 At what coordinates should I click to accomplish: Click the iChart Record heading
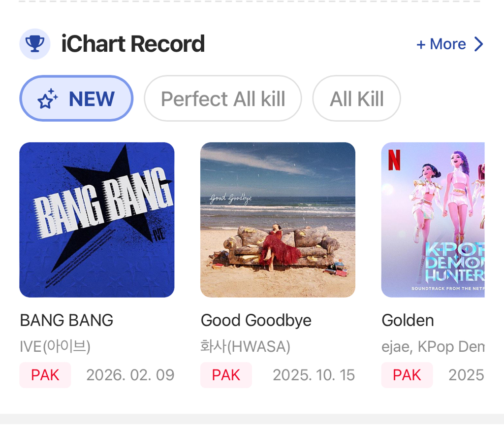tap(133, 44)
